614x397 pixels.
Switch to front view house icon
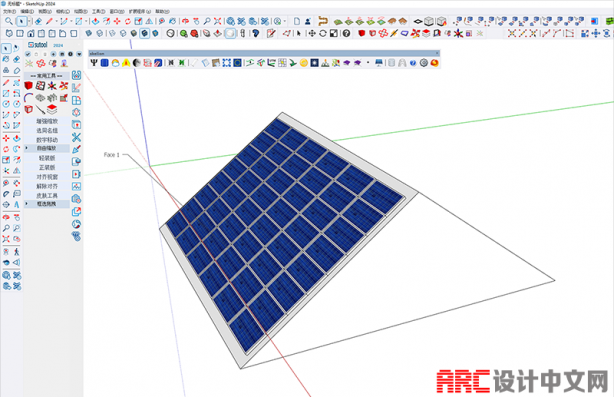pos(31,33)
